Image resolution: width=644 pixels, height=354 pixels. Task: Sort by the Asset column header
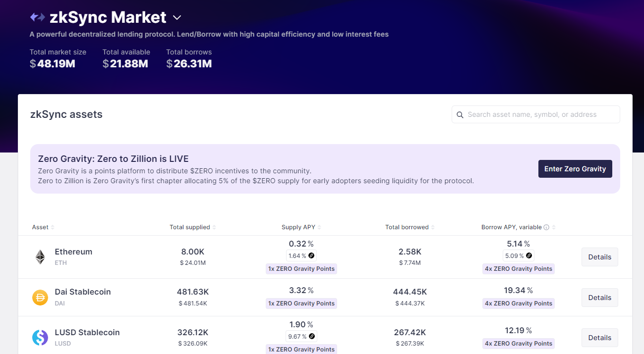(43, 227)
